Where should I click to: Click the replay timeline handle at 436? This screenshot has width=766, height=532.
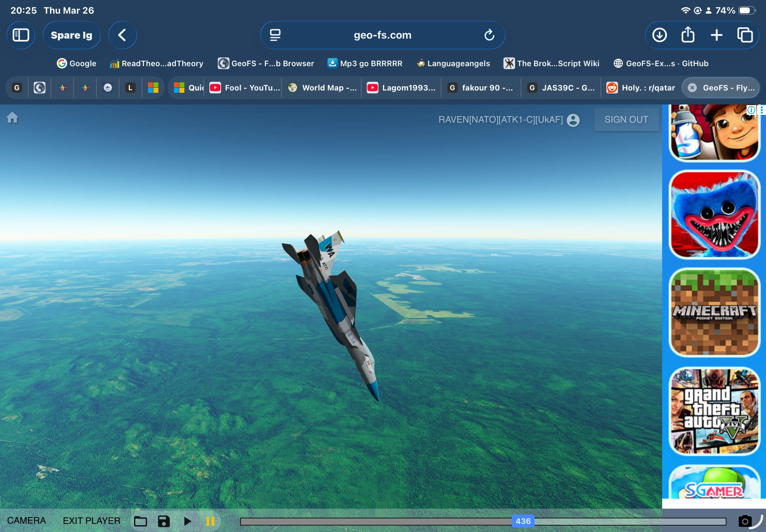[x=523, y=521]
